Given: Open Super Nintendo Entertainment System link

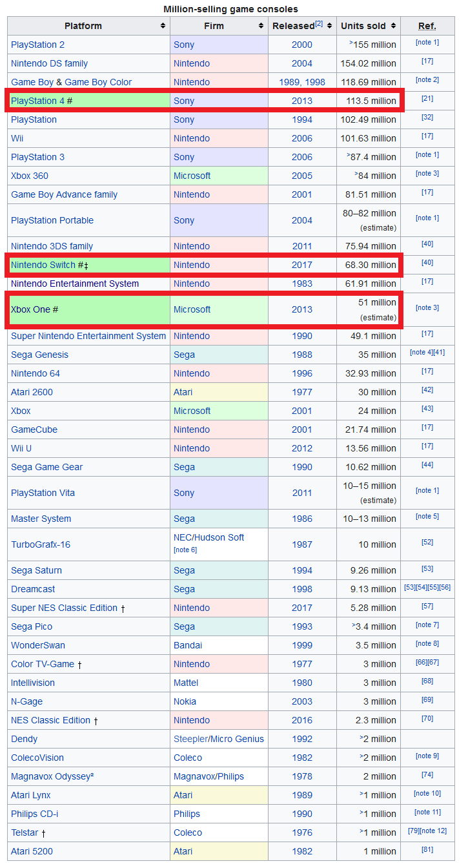Looking at the screenshot, I should [x=88, y=336].
